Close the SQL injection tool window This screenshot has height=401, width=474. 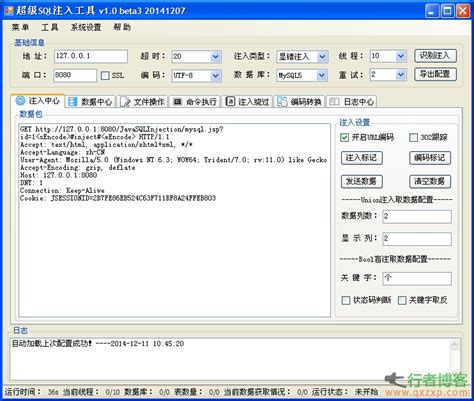(x=463, y=11)
